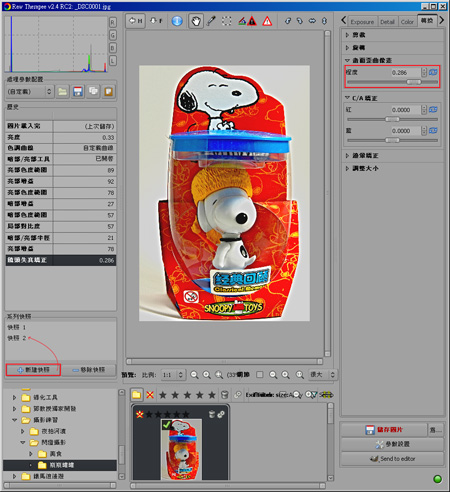Click the 0.286 distortion value stepper
This screenshot has height=492, width=450.
click(424, 72)
